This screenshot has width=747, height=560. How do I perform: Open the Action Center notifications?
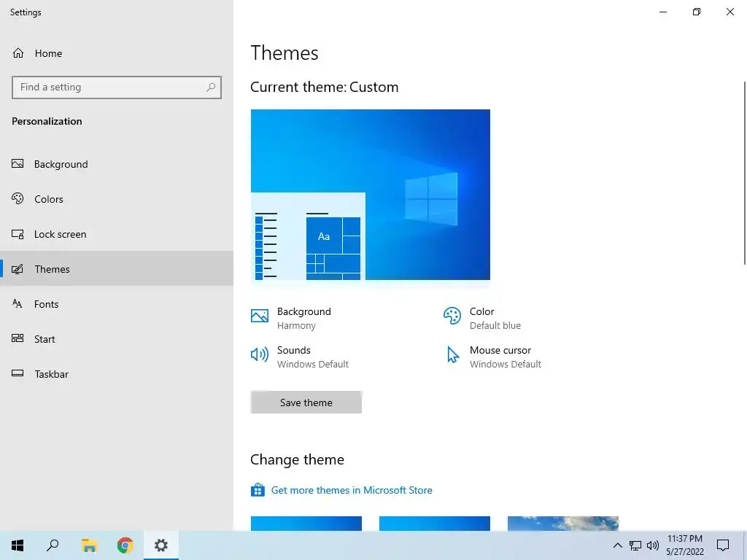click(x=723, y=545)
